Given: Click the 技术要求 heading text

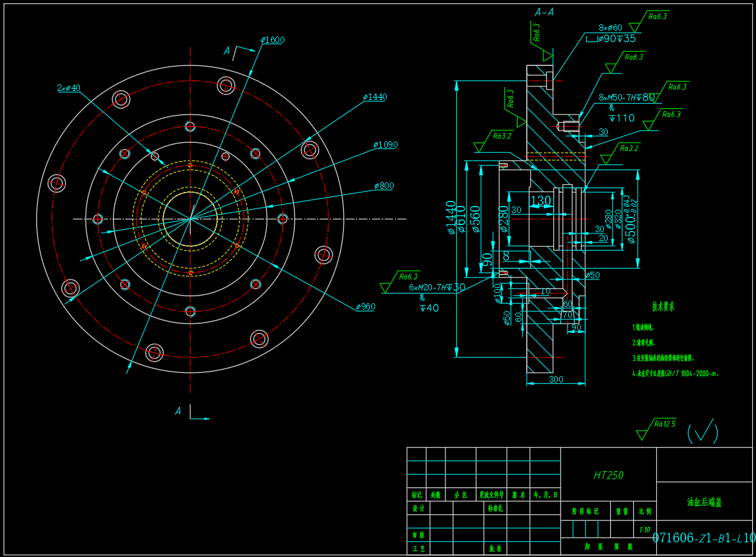Looking at the screenshot, I should (663, 306).
